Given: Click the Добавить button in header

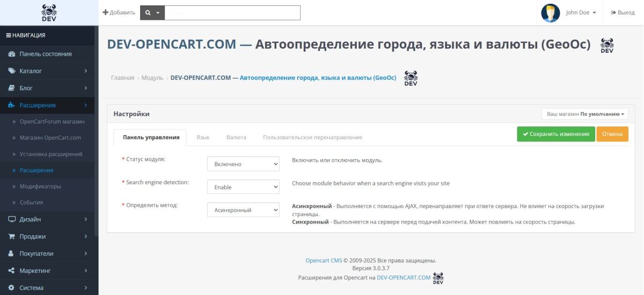Looking at the screenshot, I should coord(119,13).
